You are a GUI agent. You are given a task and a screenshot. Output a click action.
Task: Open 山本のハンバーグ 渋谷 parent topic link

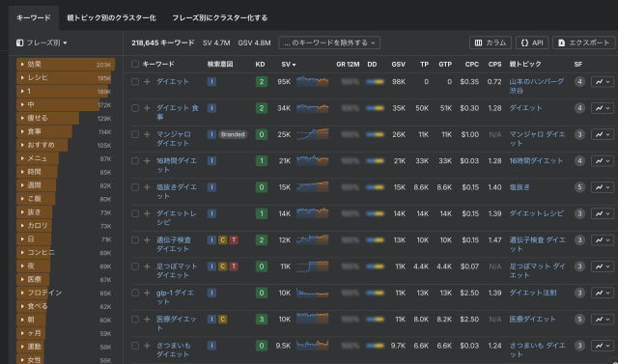pyautogui.click(x=537, y=86)
